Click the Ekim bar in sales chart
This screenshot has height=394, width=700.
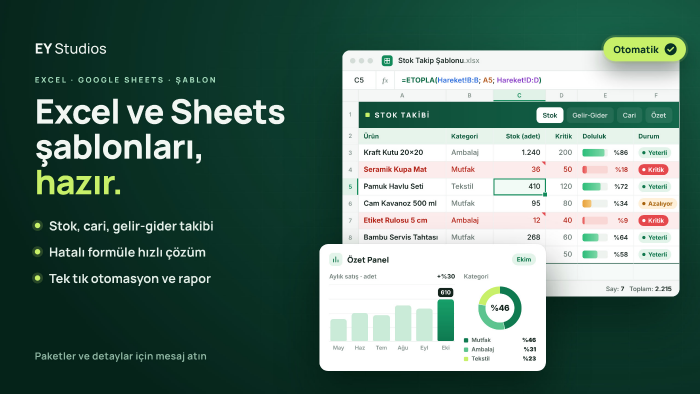click(446, 320)
